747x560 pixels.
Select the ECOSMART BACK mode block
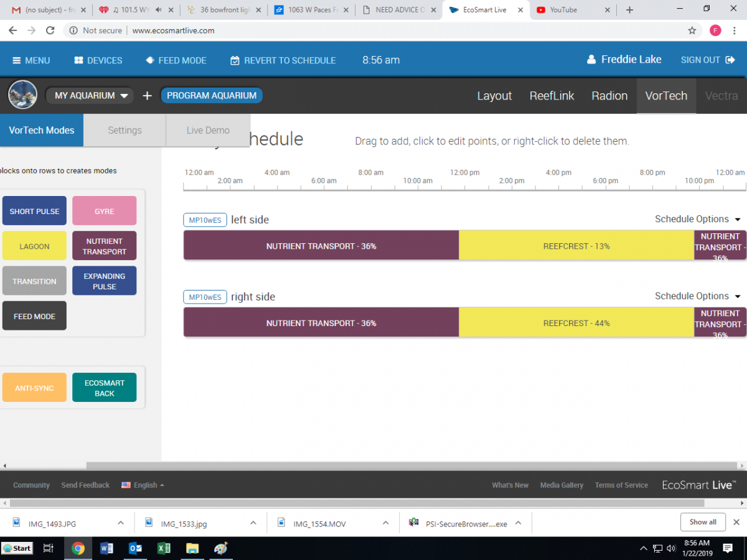click(105, 388)
